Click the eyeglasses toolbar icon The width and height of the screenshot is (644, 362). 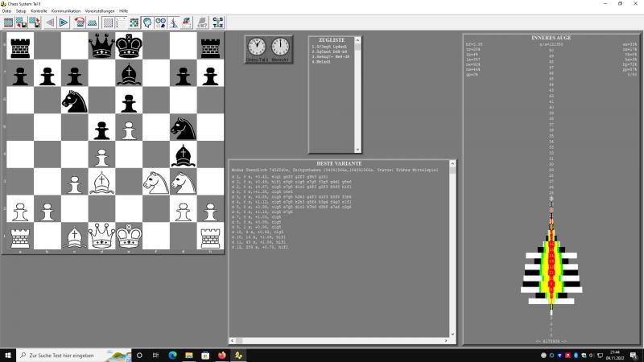pos(160,23)
